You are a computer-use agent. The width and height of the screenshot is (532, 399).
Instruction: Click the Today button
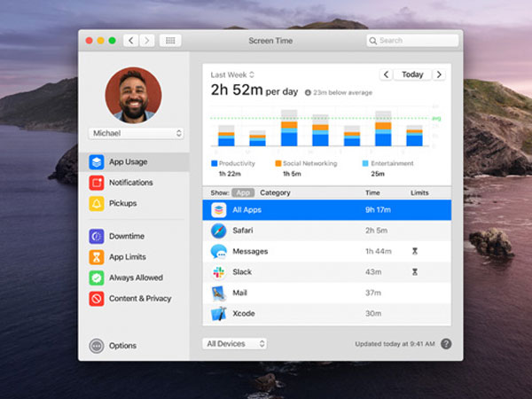click(x=412, y=74)
